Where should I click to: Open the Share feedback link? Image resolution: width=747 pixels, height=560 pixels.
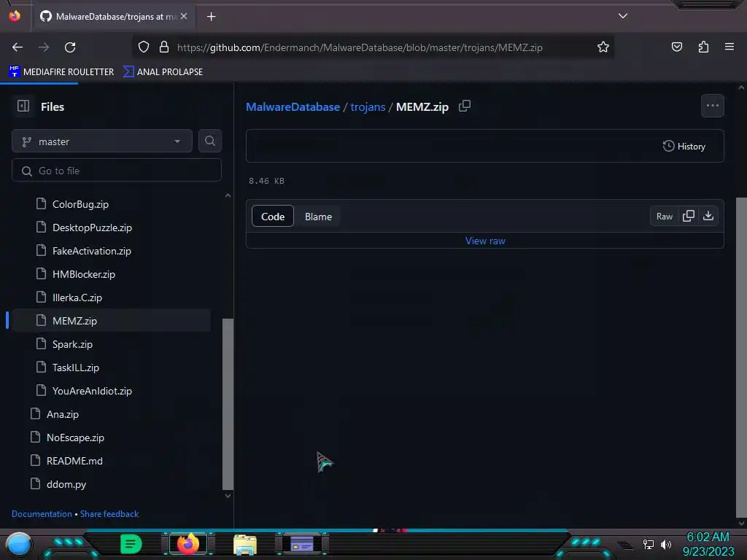[109, 514]
